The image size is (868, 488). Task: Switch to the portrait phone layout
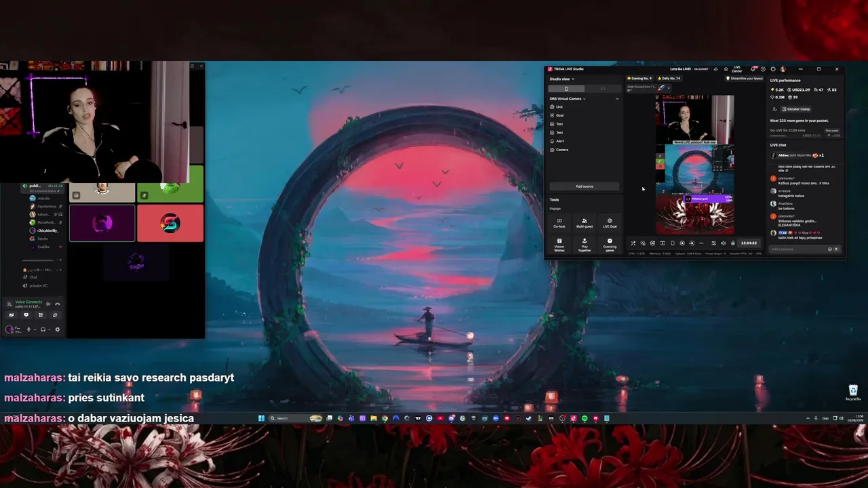567,89
